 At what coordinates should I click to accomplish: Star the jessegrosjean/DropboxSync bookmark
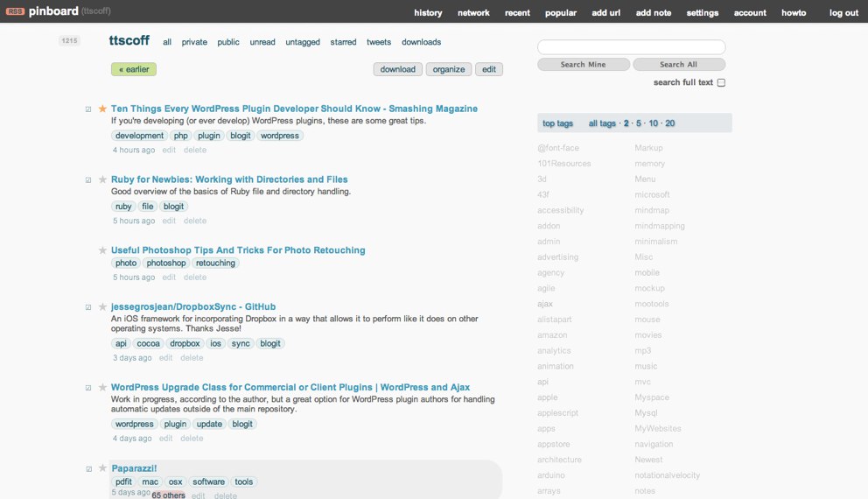tap(102, 307)
